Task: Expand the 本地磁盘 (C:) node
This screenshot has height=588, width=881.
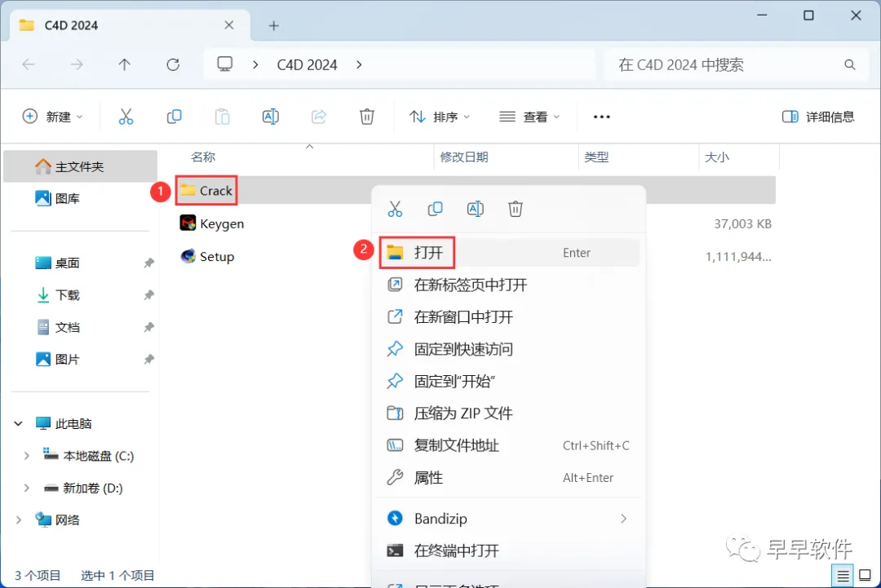Action: point(26,456)
